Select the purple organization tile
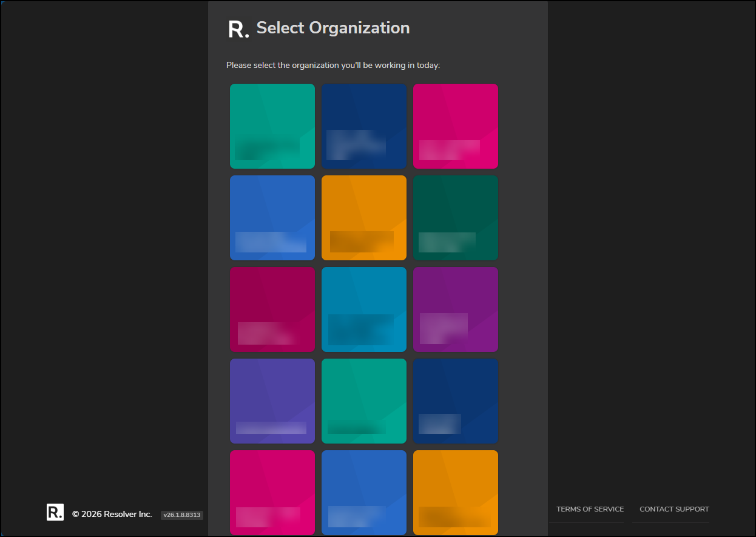This screenshot has width=756, height=537. (x=456, y=309)
